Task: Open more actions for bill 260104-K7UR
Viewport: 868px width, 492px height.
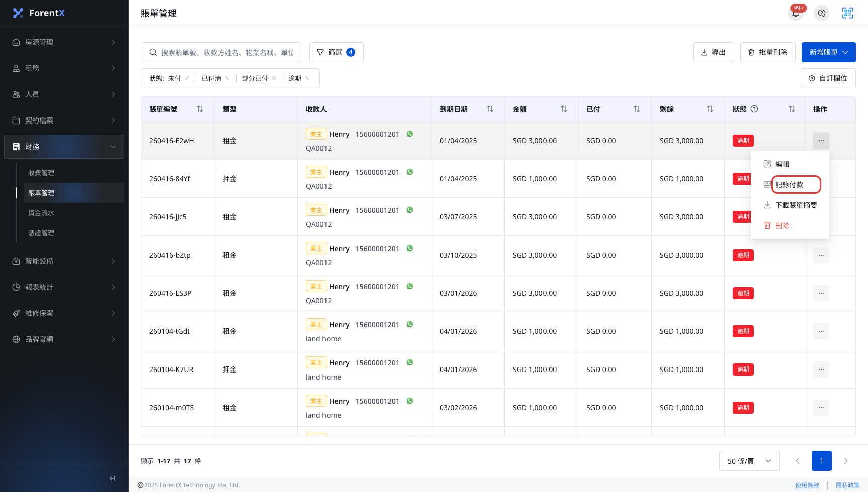Action: tap(821, 370)
